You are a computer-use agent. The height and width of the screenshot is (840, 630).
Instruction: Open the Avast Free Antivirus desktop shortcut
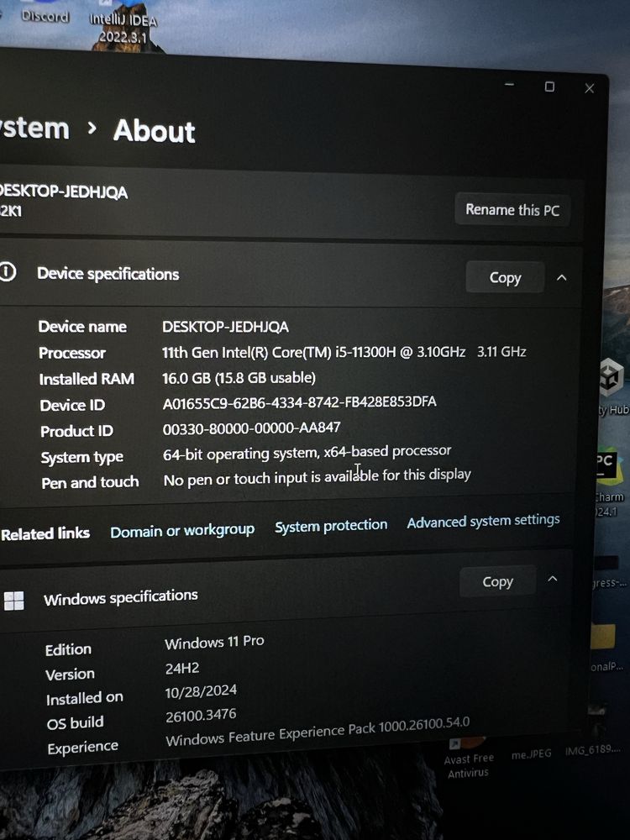pyautogui.click(x=468, y=758)
